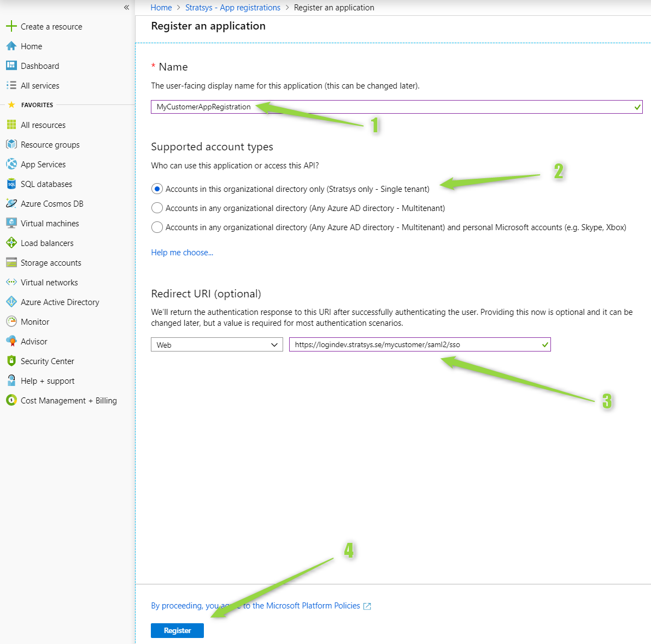This screenshot has height=644, width=651.
Task: Click the SQL databases icon
Action: pyautogui.click(x=11, y=184)
